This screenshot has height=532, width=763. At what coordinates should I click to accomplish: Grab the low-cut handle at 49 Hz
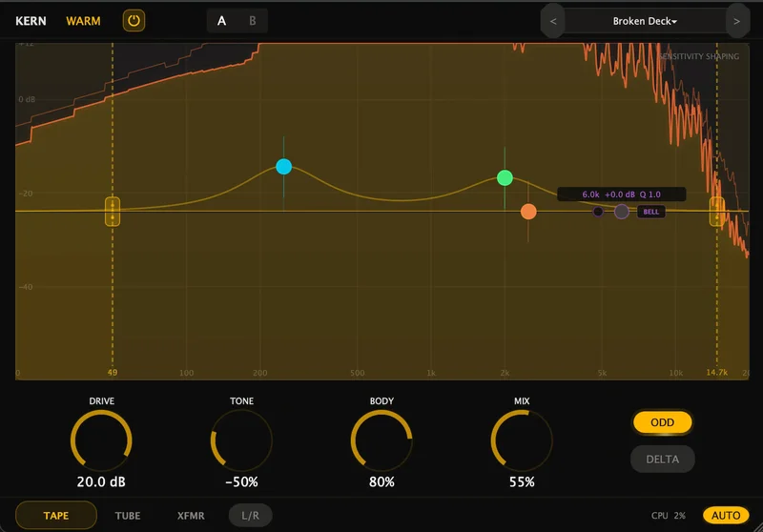click(x=113, y=212)
